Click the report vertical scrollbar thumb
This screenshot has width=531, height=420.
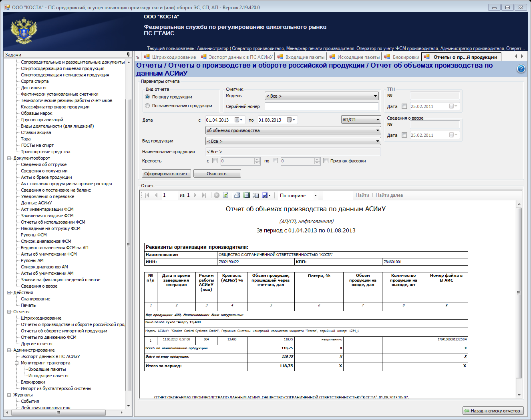pos(519,293)
